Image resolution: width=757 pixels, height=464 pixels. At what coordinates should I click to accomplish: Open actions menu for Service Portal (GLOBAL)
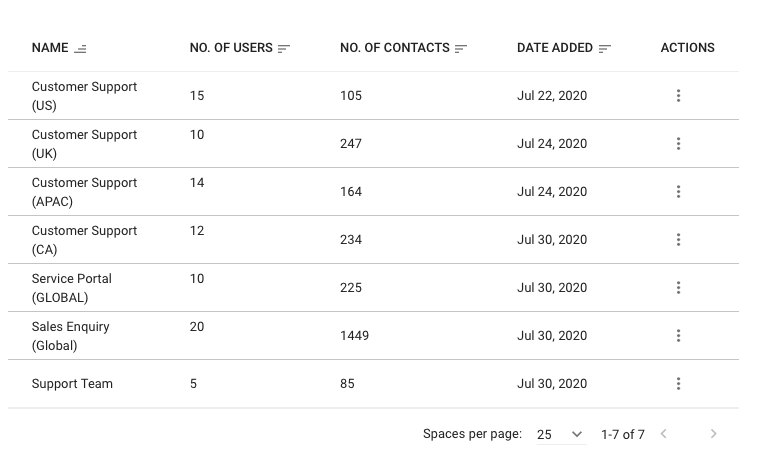[x=678, y=288]
